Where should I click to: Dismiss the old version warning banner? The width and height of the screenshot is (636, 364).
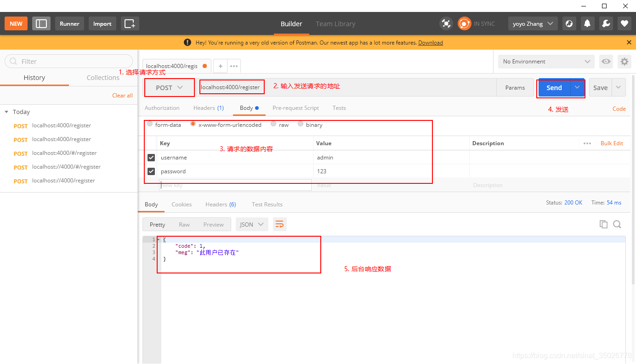click(629, 42)
